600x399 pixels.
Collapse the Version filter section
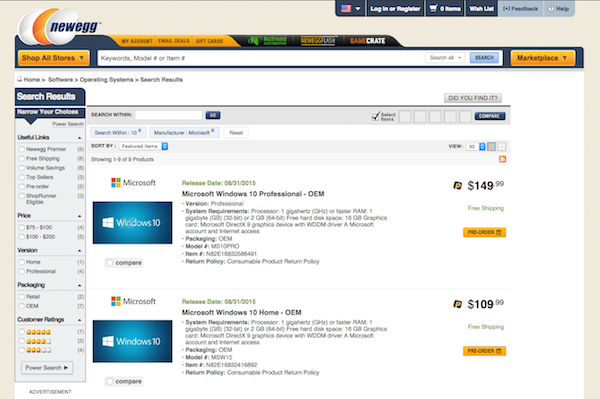80,251
